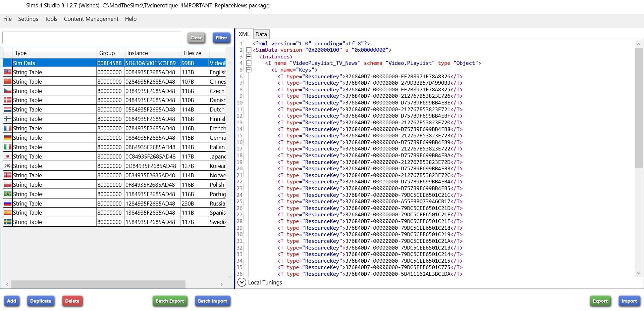Screen dimensions: 644x311
Task: Click the French flag icon in String Table row
Action: (7, 128)
